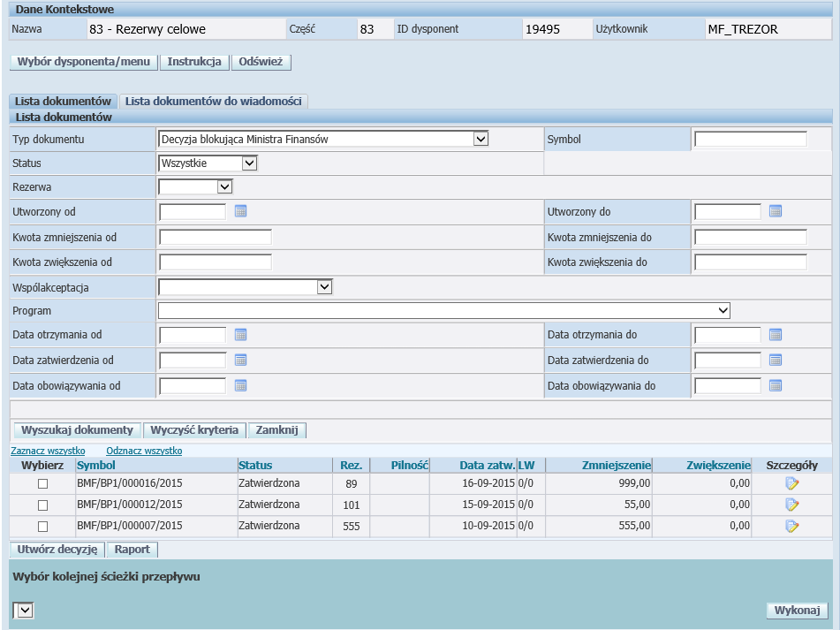Click the 999,00 Zmniejszenie value

coord(634,483)
